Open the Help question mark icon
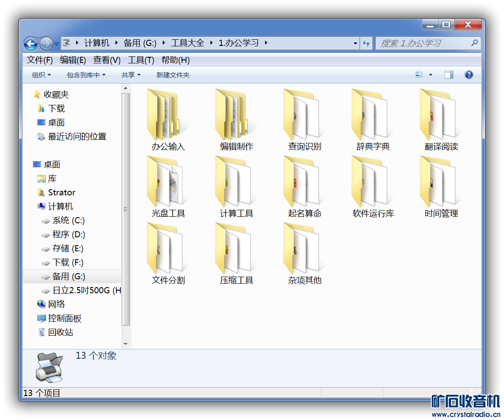Image resolution: width=504 pixels, height=420 pixels. 469,75
